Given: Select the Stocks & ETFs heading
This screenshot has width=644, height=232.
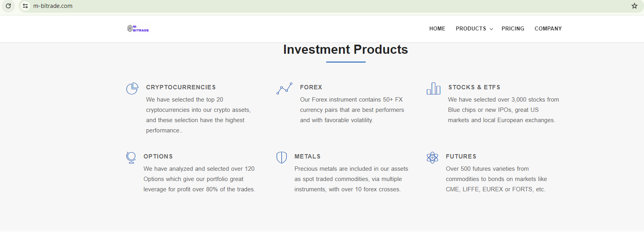Looking at the screenshot, I should click(x=474, y=87).
